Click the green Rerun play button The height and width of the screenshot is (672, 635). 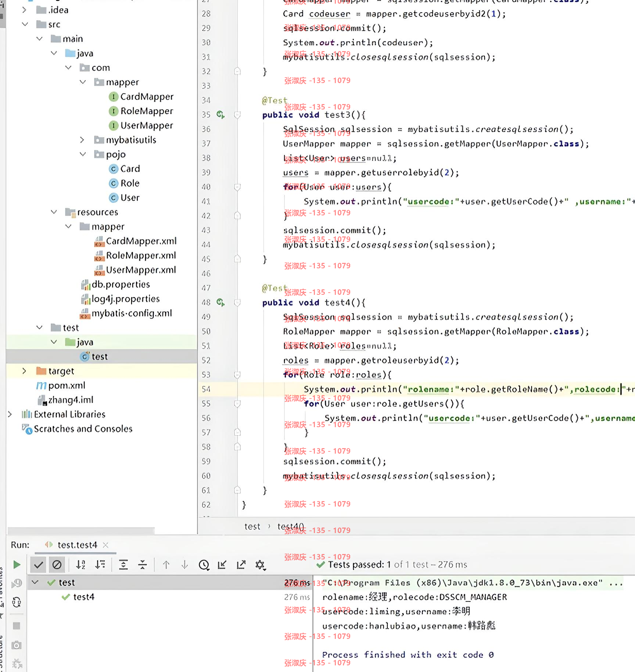[x=17, y=565]
